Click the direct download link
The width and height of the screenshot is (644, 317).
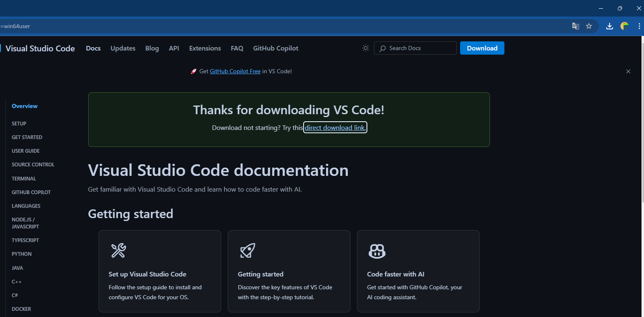point(335,127)
